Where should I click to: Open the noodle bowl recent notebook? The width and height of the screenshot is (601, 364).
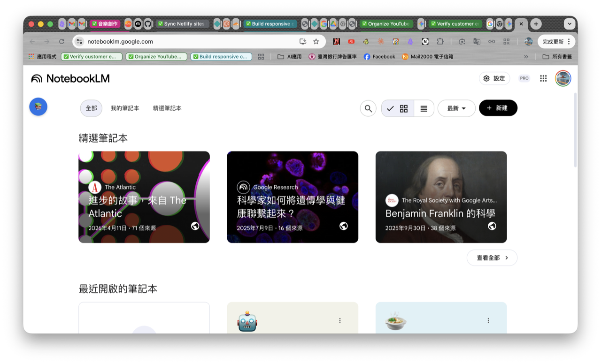tap(441, 318)
